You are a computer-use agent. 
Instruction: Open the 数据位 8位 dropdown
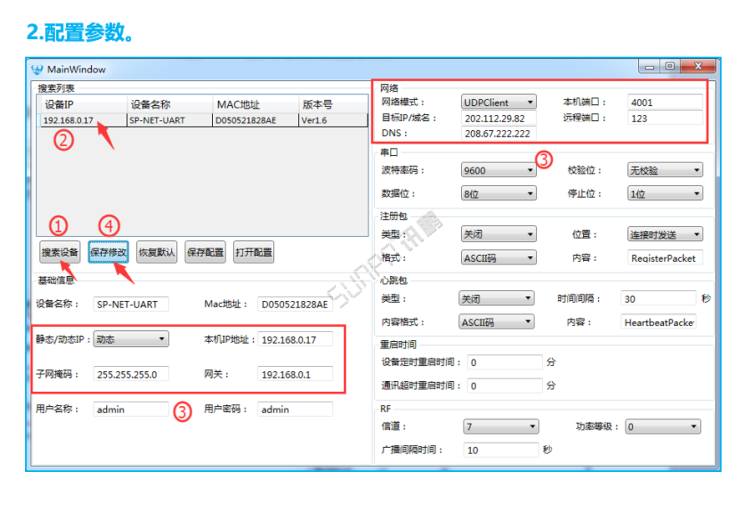[498, 193]
